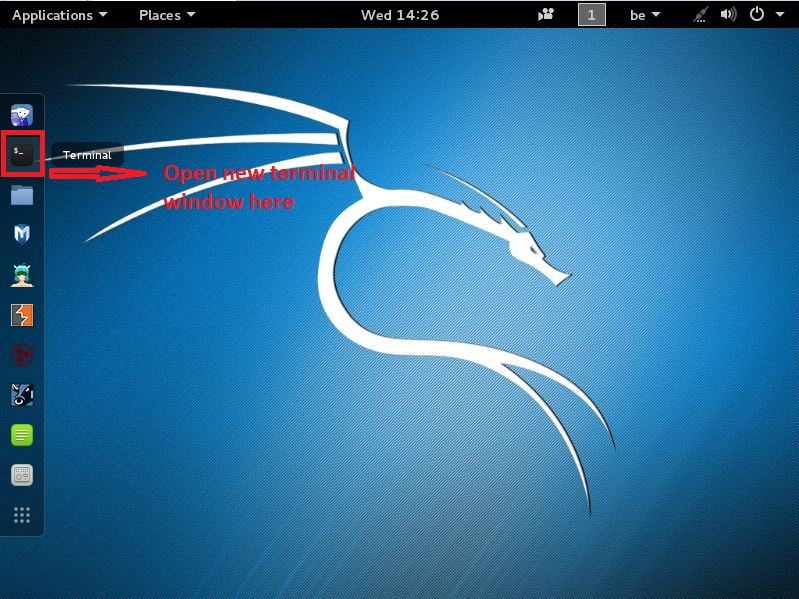Viewport: 799px width, 599px height.
Task: Open the Tweak Tool icon in dock
Action: tap(22, 475)
